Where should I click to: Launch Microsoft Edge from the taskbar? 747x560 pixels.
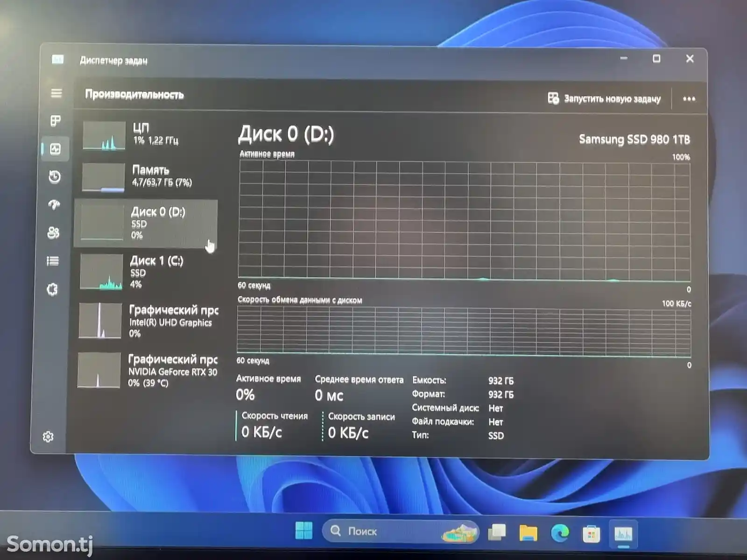tap(560, 533)
